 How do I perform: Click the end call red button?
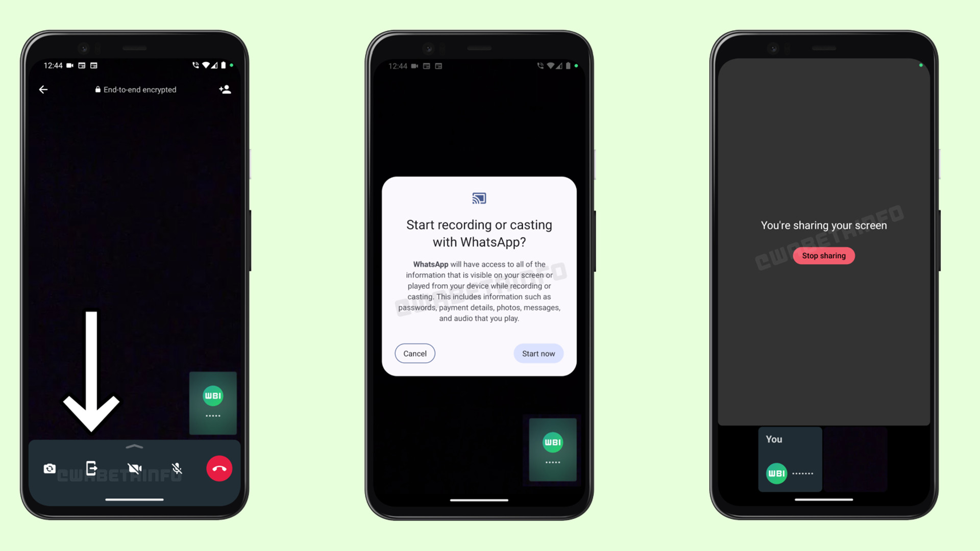click(x=219, y=469)
